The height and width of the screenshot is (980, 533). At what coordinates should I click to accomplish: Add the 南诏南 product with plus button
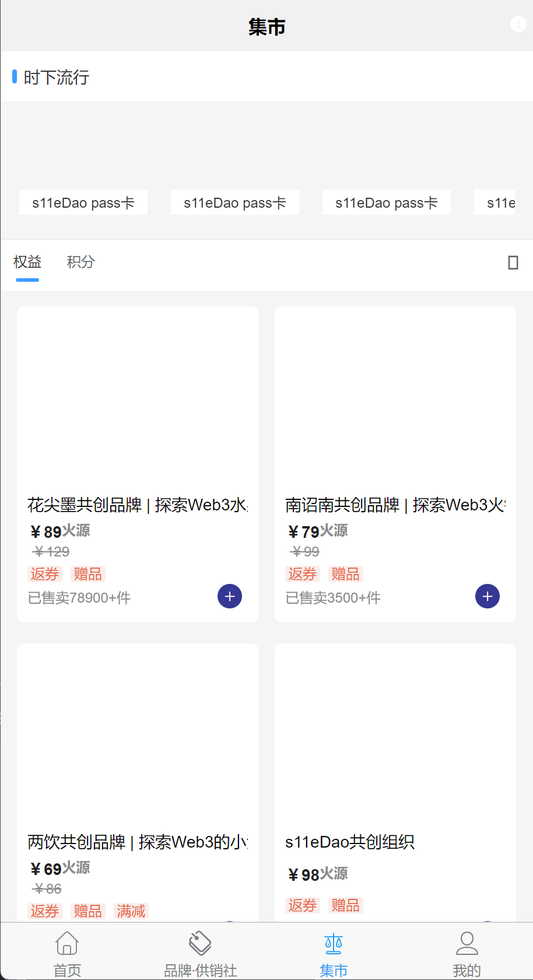click(x=488, y=596)
